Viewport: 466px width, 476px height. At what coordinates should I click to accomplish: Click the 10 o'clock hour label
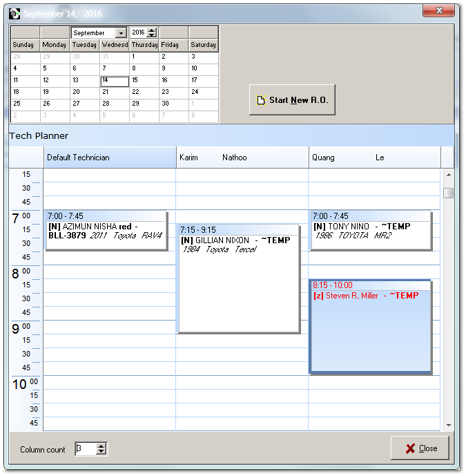pos(19,384)
